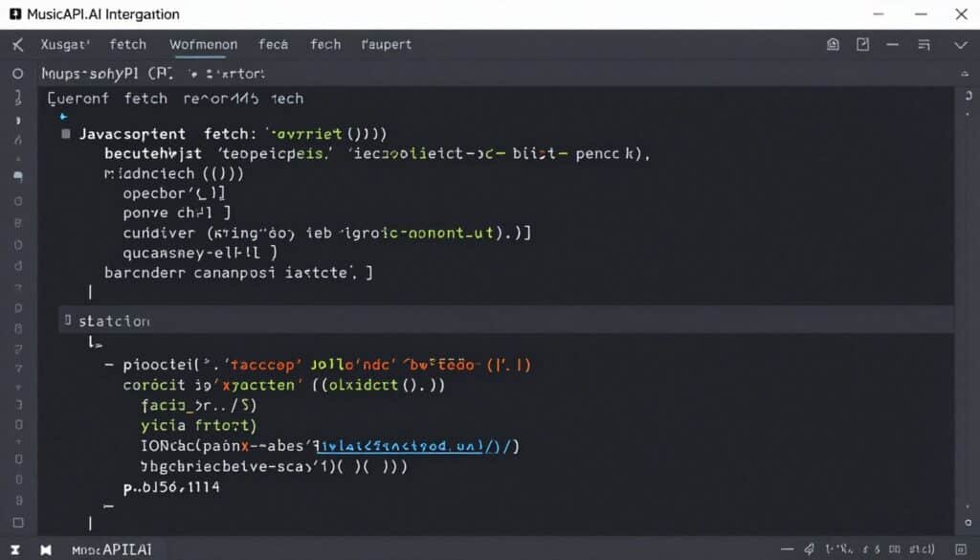Close the MusicAPI.AI window
This screenshot has height=560, width=980.
tap(961, 13)
